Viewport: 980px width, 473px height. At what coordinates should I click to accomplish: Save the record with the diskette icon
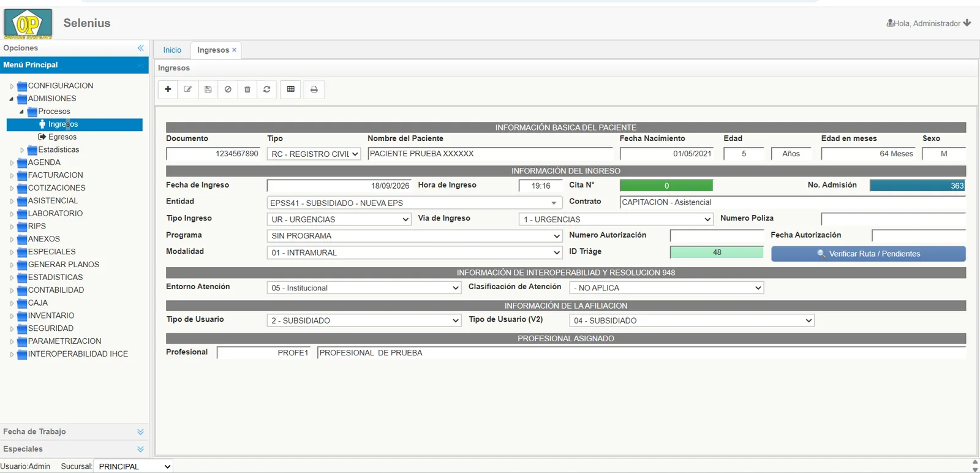tap(208, 89)
